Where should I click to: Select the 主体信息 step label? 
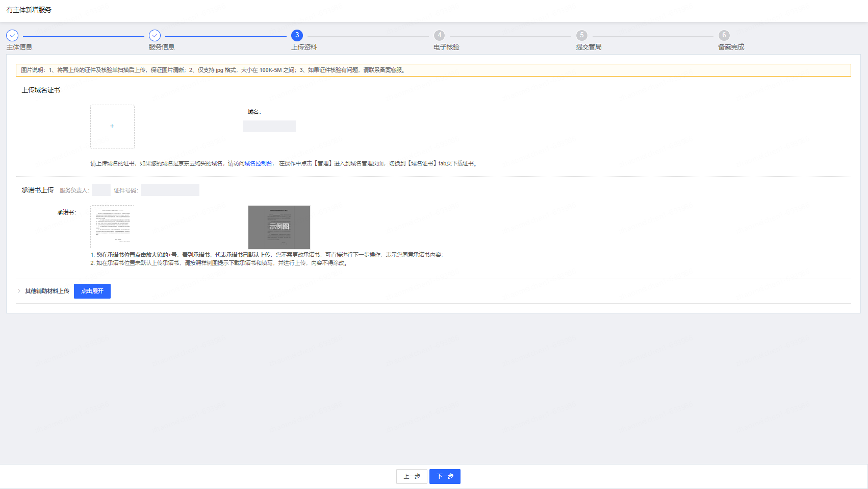coord(19,47)
